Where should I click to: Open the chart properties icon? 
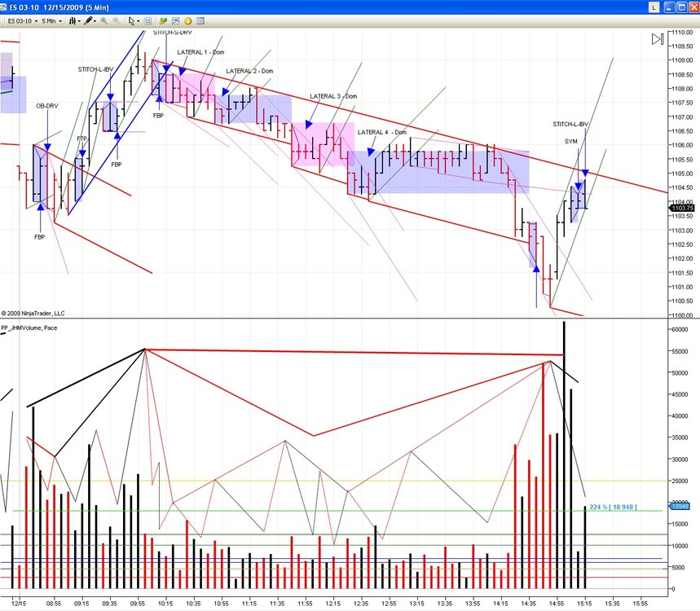click(x=200, y=21)
